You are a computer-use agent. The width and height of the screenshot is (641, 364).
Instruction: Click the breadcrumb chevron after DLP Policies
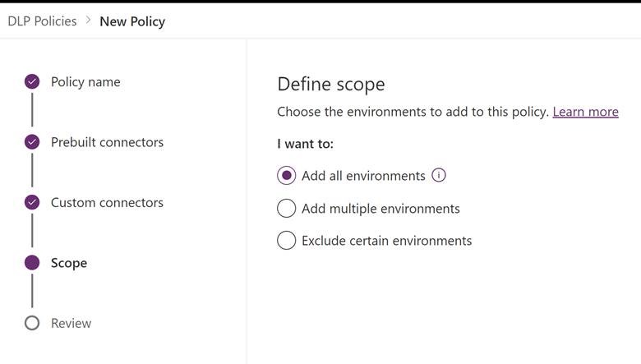coord(88,20)
